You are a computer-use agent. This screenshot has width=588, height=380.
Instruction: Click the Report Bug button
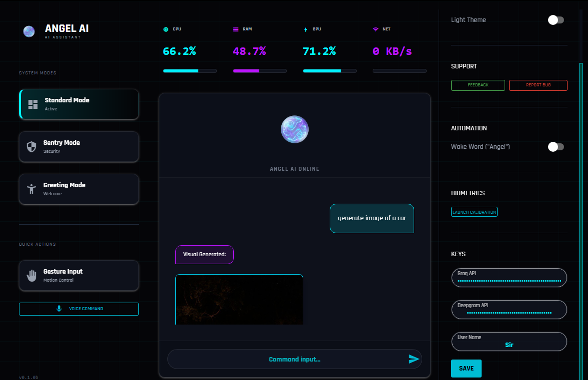(538, 85)
